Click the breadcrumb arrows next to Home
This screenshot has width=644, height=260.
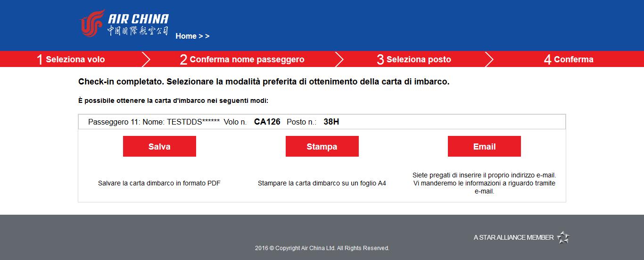204,36
